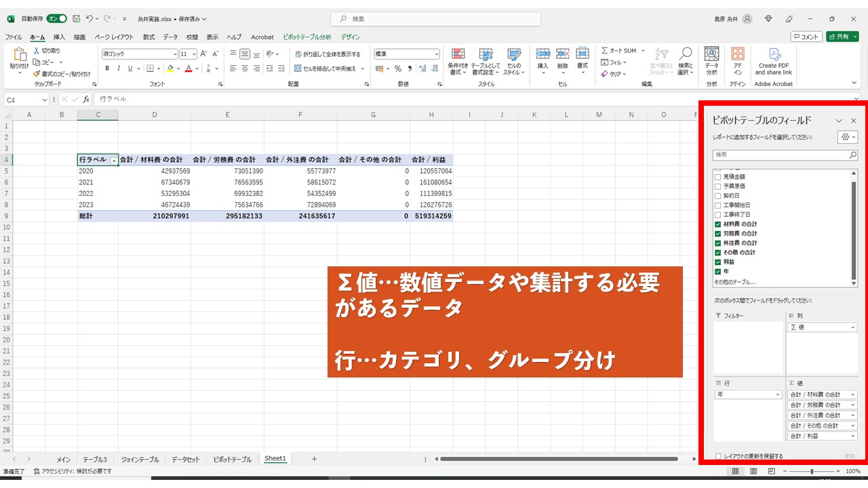Open the font name dropdown

click(174, 54)
